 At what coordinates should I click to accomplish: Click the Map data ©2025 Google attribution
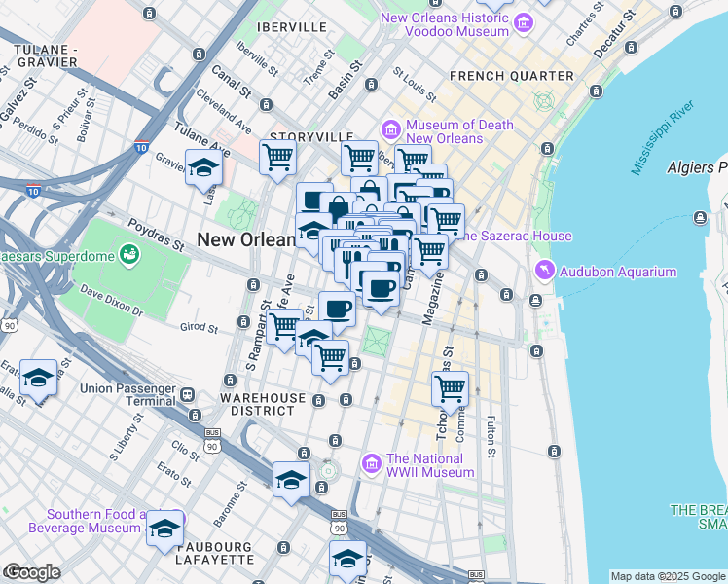(x=669, y=576)
